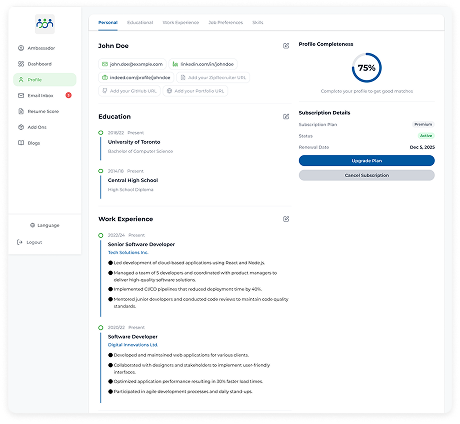The image size is (460, 424).
Task: Click the Senior Software Developer title
Action: 141,244
